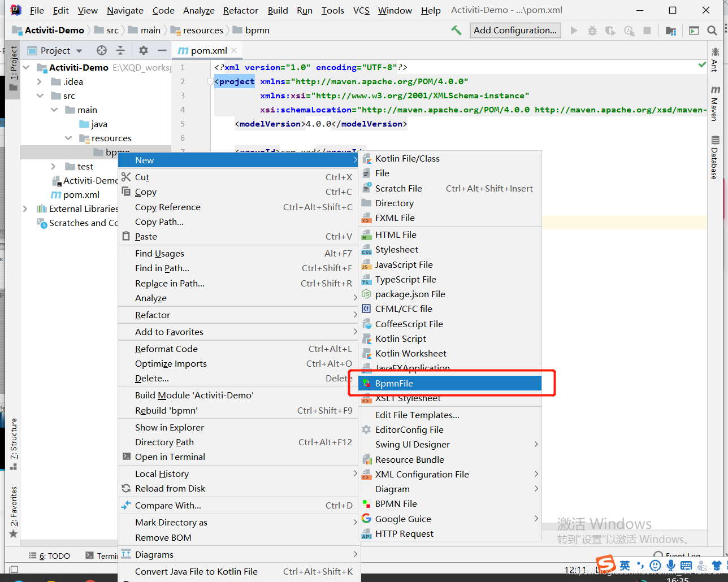Open Edit File Templates…
This screenshot has height=582, width=728.
pos(450,415)
